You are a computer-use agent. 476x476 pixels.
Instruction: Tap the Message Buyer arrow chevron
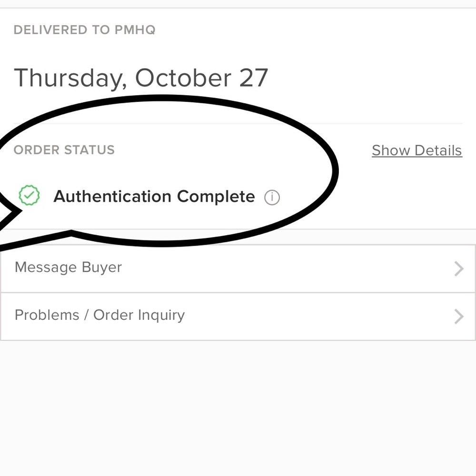pos(459,269)
